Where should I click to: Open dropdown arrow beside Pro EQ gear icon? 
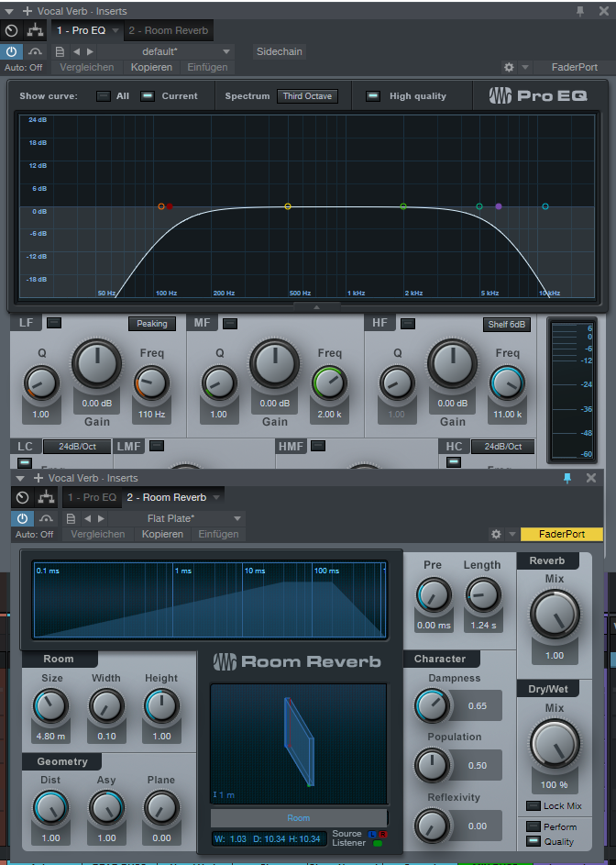point(525,67)
